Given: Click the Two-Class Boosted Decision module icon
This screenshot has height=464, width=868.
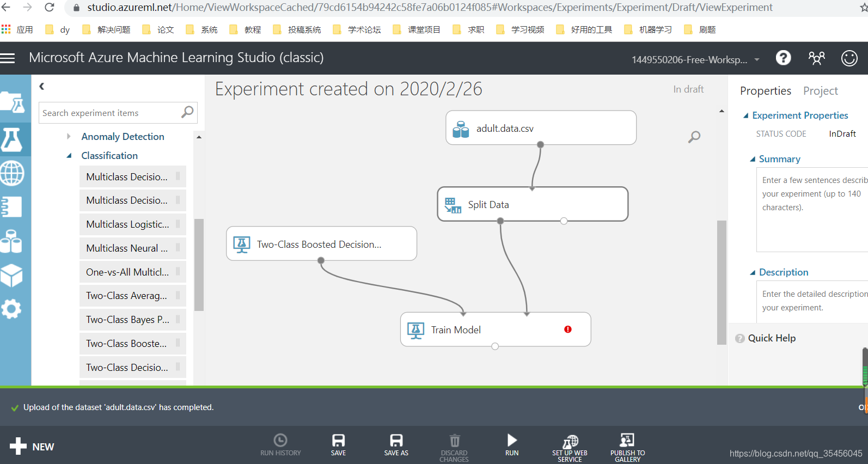Looking at the screenshot, I should 242,245.
